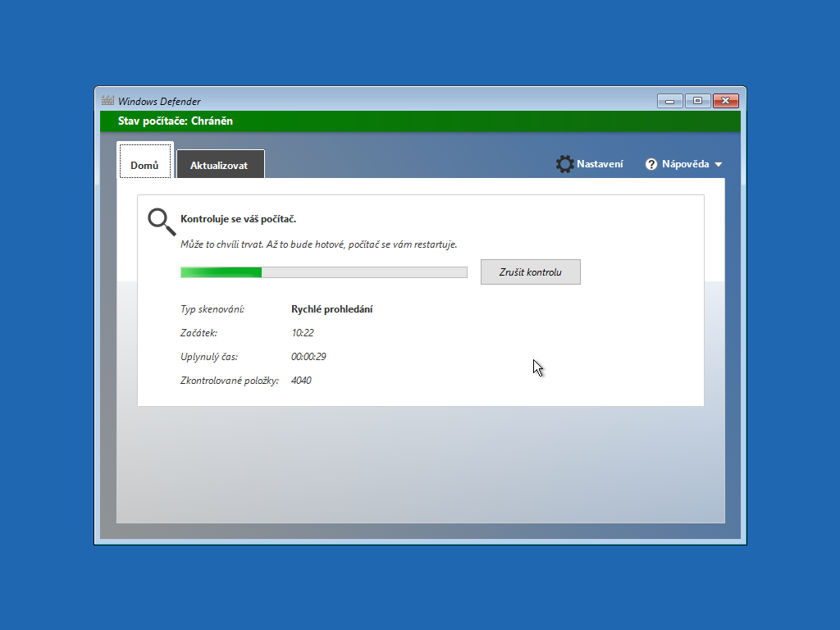Open the Nastavení settings gear icon
The height and width of the screenshot is (630, 840).
[564, 164]
